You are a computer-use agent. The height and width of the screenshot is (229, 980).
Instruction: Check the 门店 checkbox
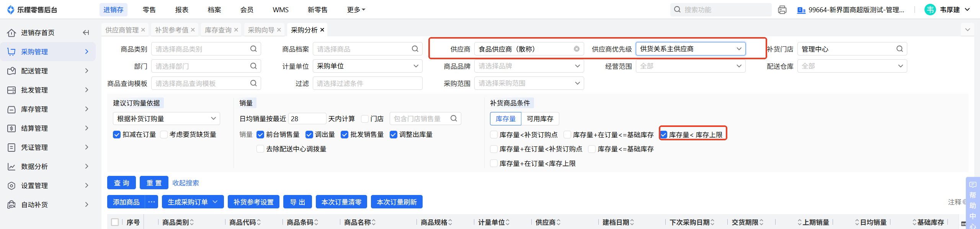365,119
